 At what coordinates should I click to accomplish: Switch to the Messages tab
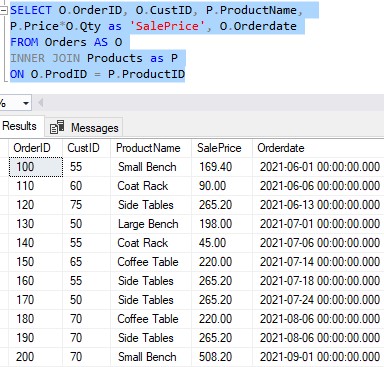point(84,127)
